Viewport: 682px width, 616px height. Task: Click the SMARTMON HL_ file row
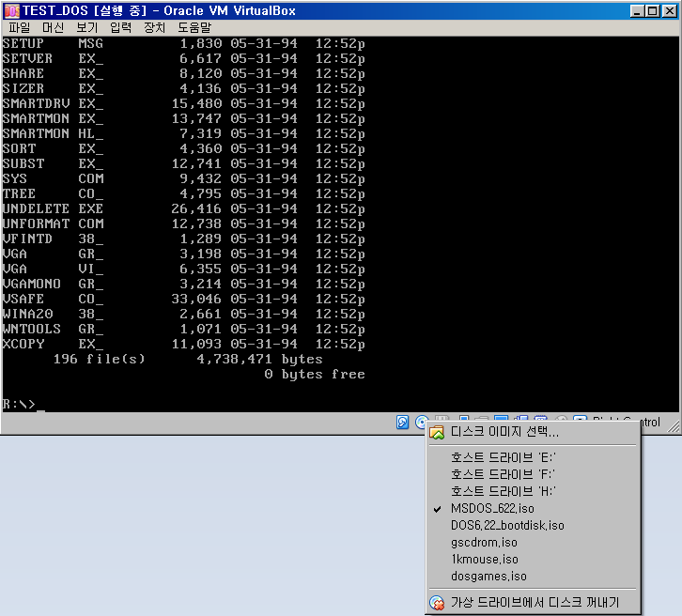[x=183, y=133]
